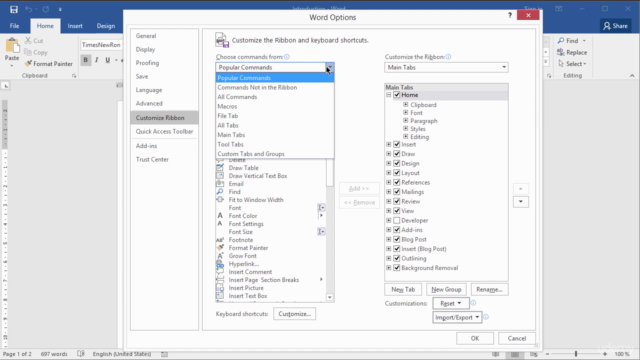The image size is (640, 360).
Task: Click Customize keyboard shortcuts button
Action: (x=294, y=314)
